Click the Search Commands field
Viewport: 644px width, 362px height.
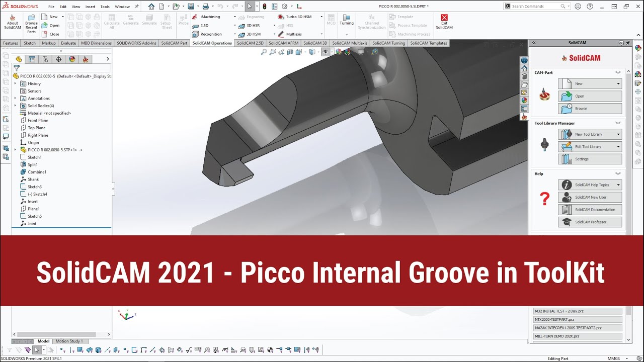(x=536, y=7)
